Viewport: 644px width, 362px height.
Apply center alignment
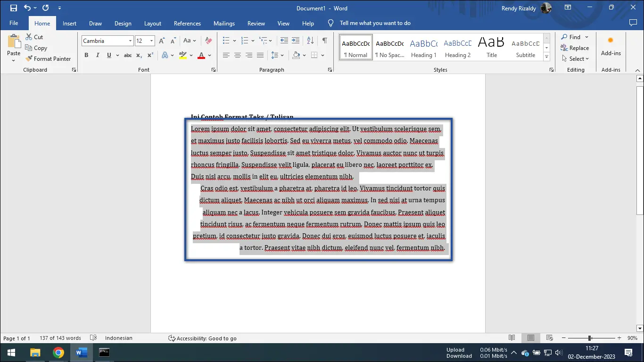point(238,55)
